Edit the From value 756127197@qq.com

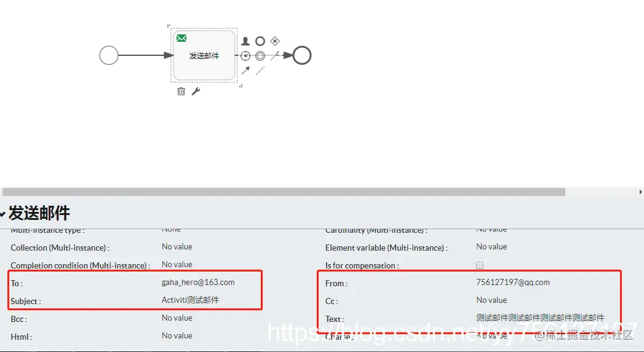pos(512,282)
